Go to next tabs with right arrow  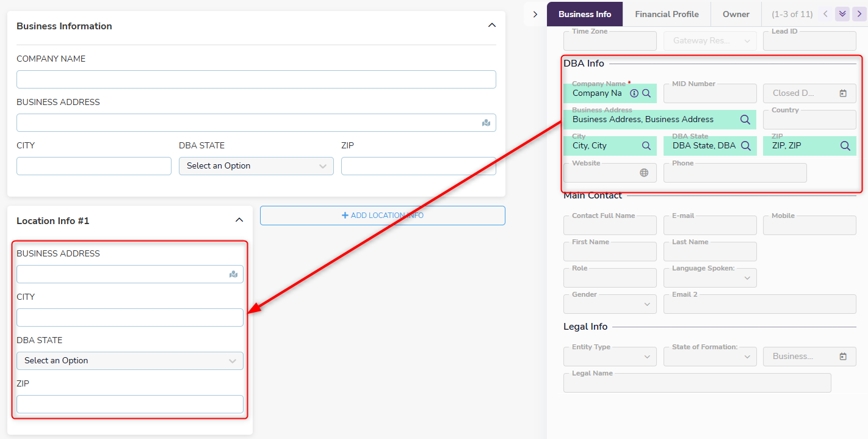859,14
